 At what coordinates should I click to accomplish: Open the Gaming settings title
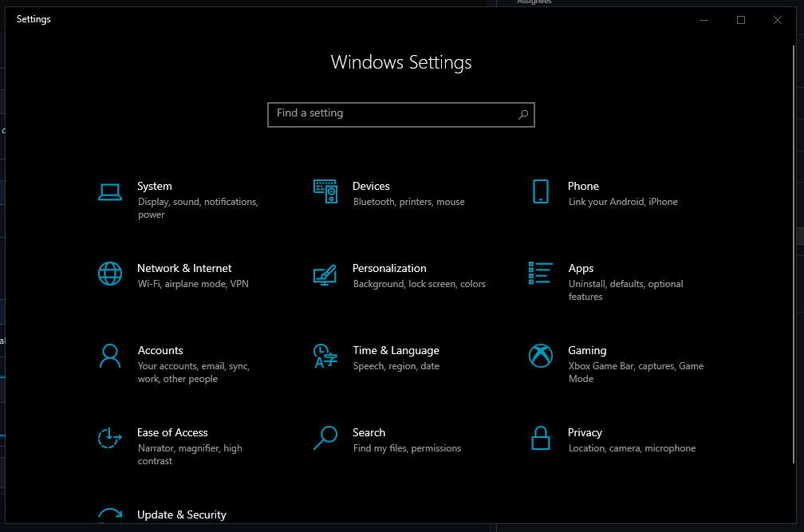pos(587,351)
